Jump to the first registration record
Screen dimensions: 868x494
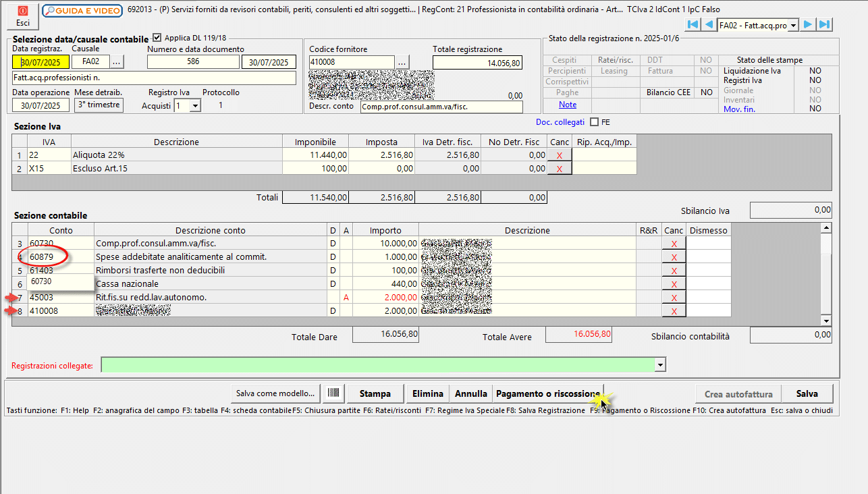pos(693,25)
